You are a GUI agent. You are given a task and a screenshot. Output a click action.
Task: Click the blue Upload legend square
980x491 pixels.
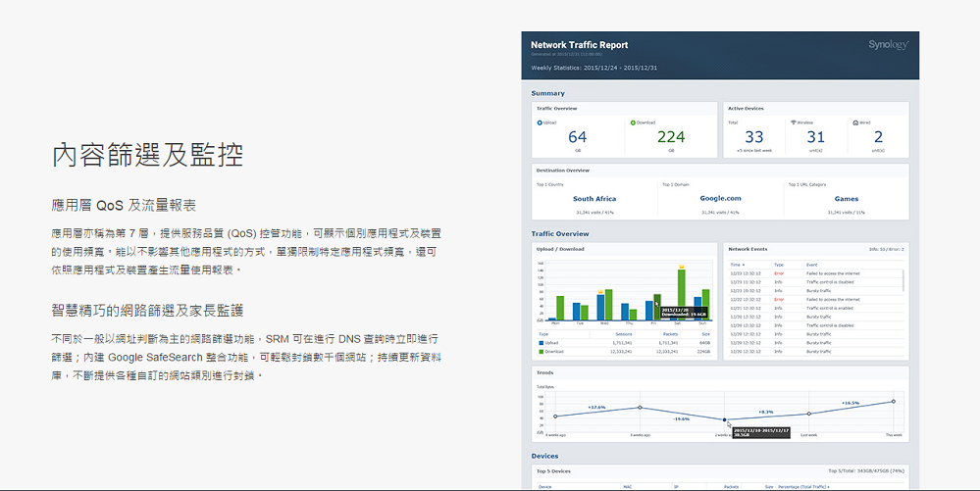[541, 342]
